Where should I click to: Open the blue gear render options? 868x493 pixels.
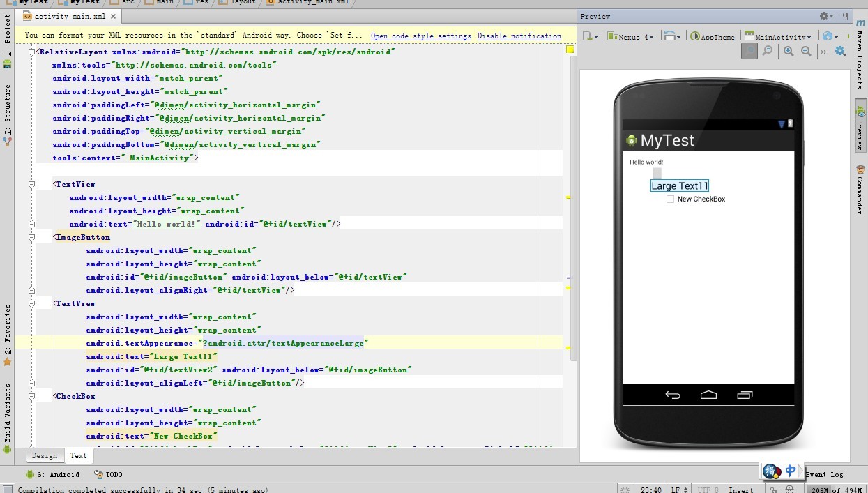coord(840,51)
